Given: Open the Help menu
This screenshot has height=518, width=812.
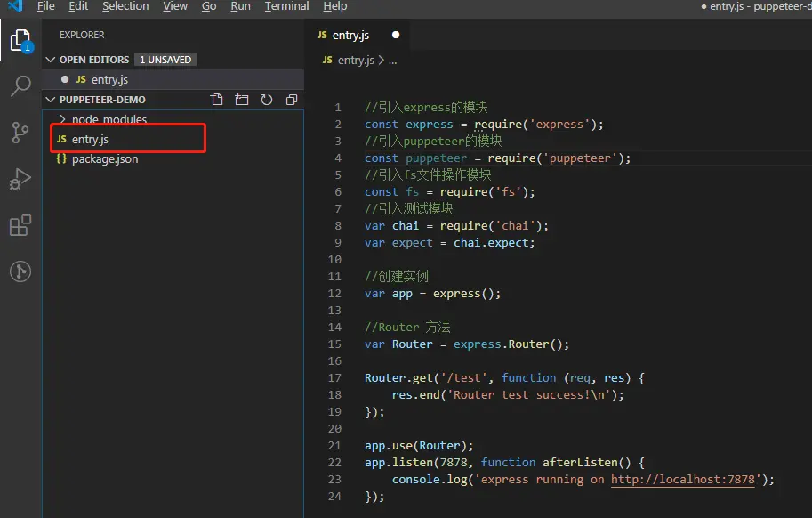Looking at the screenshot, I should pyautogui.click(x=335, y=6).
